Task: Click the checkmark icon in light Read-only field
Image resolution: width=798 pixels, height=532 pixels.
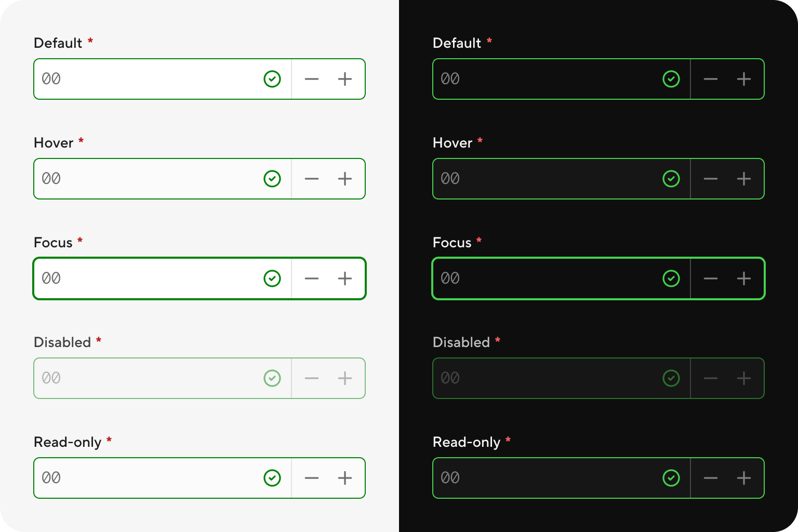Action: 272,478
